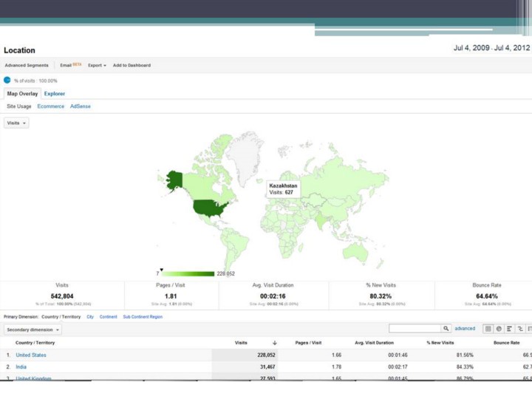Screen dimensions: 532x399
Task: Switch to pie chart percentage view
Action: tap(499, 329)
